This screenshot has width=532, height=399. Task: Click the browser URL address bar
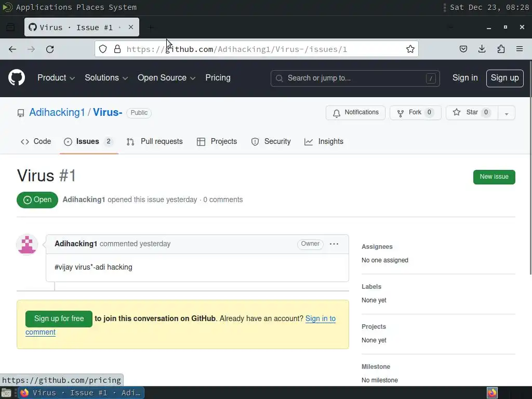point(257,49)
